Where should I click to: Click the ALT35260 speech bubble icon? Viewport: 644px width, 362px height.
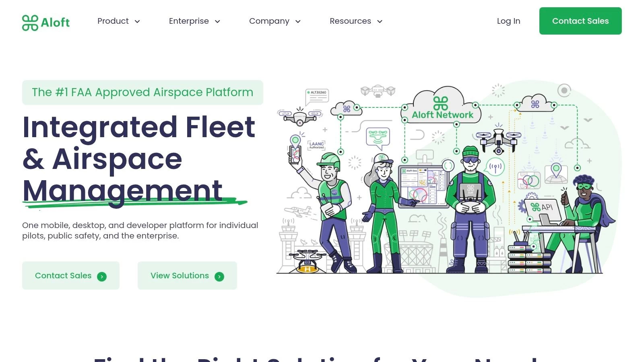coord(317,96)
